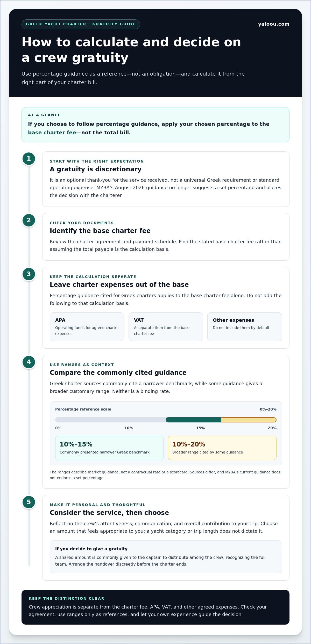The height and width of the screenshot is (644, 311).
Task: Click the green 10%–15% segment of scale bar
Action: point(194,420)
